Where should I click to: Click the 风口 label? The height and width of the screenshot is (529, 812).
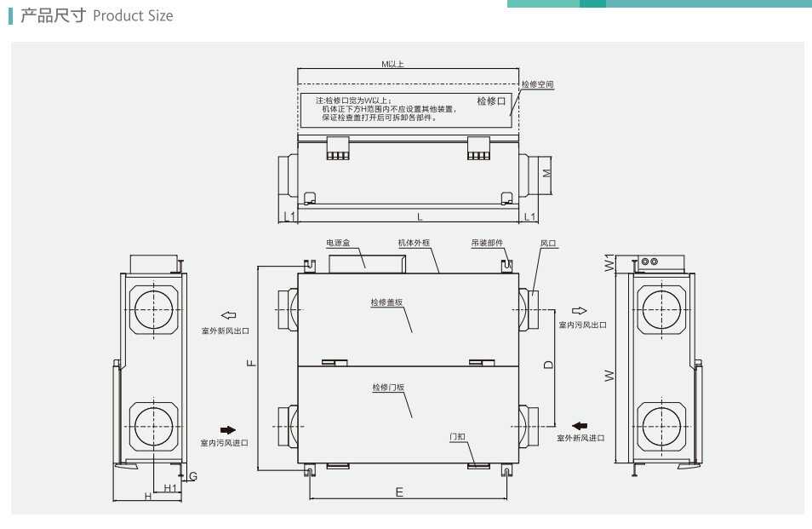tap(548, 243)
